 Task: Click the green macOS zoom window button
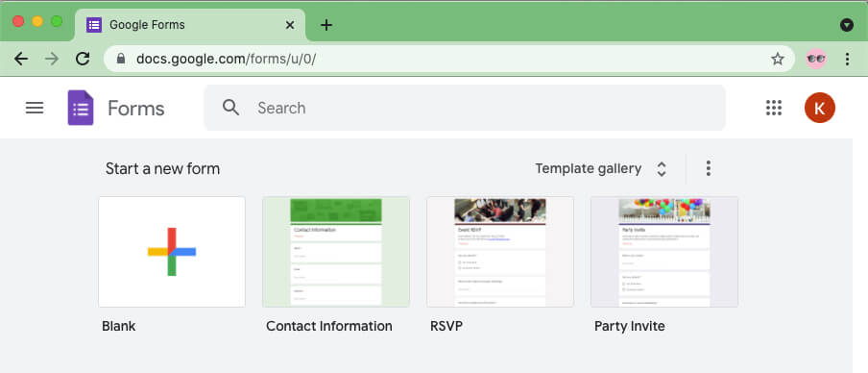coord(57,21)
